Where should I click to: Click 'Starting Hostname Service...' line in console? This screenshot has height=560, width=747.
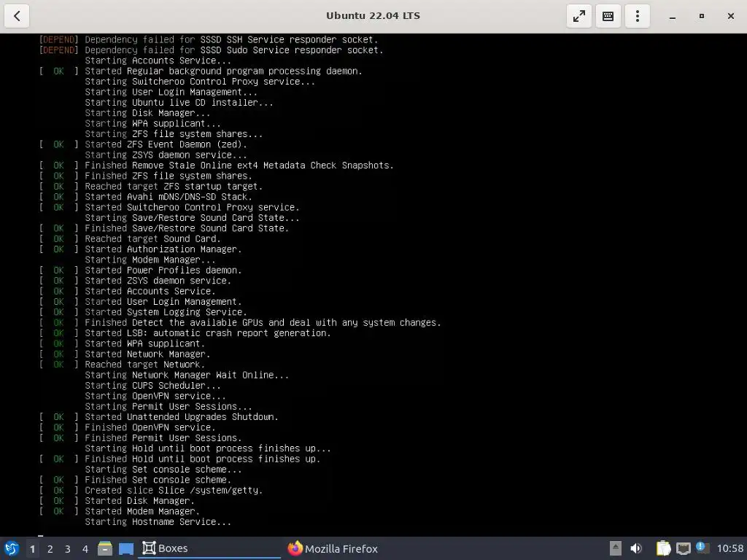pyautogui.click(x=158, y=522)
